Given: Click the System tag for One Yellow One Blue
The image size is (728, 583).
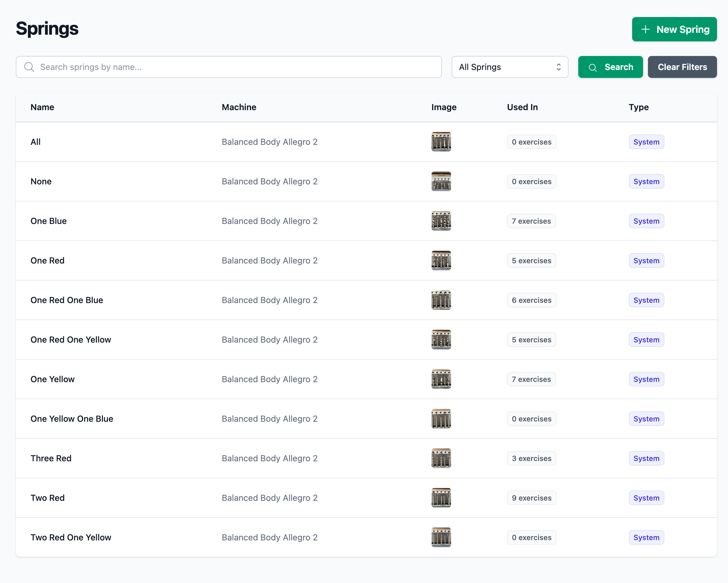Looking at the screenshot, I should point(646,419).
